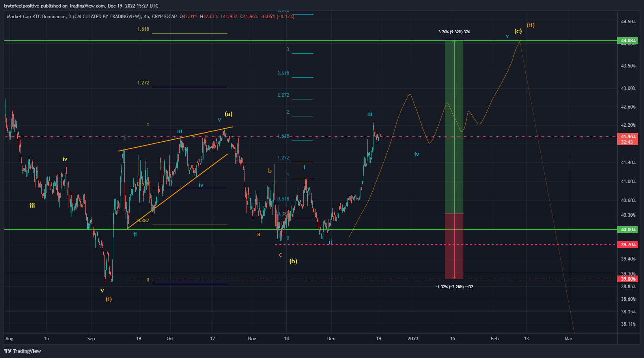The height and width of the screenshot is (358, 644).
Task: Click the 38.35% price axis tick
Action: tap(628, 312)
